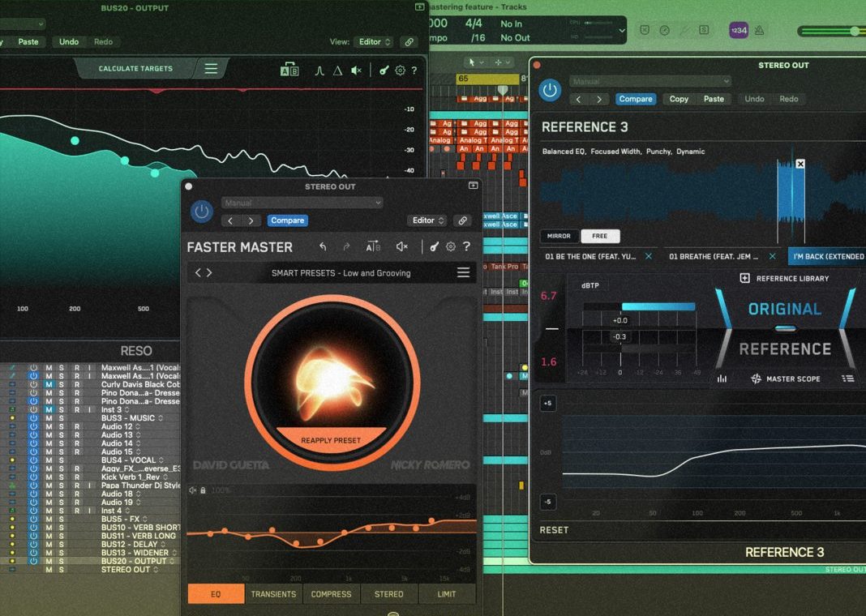Screen dimensions: 866x616
Task: Toggle Reference 3 plugin power button
Action: 550,90
